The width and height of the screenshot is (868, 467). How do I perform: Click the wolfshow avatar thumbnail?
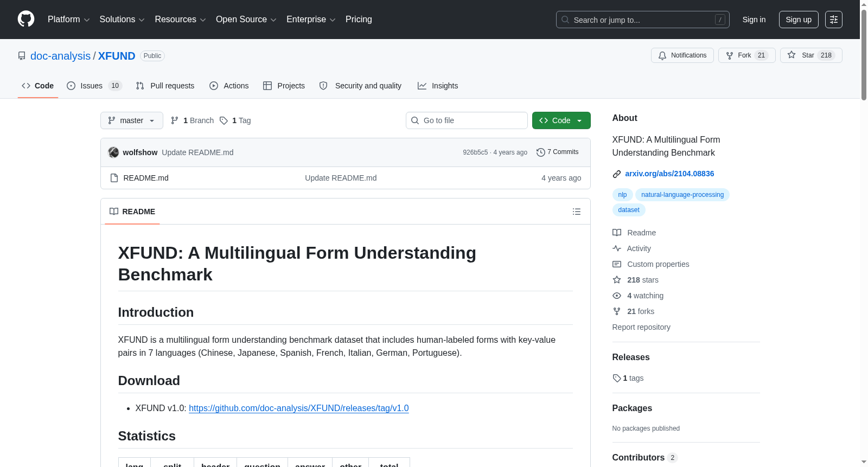tap(113, 152)
